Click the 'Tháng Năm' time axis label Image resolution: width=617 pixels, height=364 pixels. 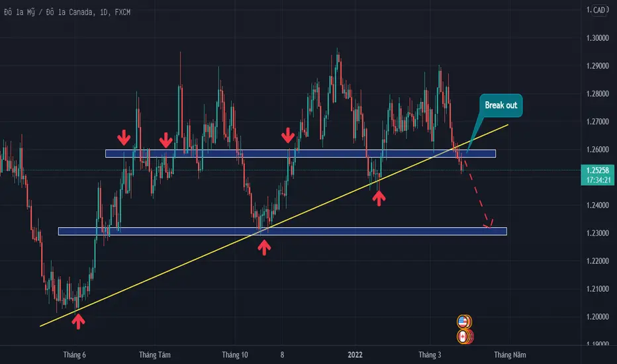510,355
